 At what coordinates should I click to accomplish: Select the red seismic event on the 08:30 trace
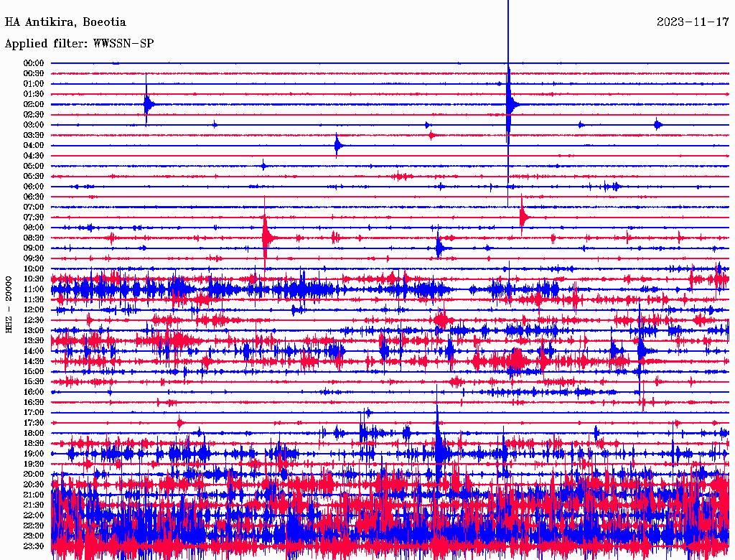[x=266, y=237]
